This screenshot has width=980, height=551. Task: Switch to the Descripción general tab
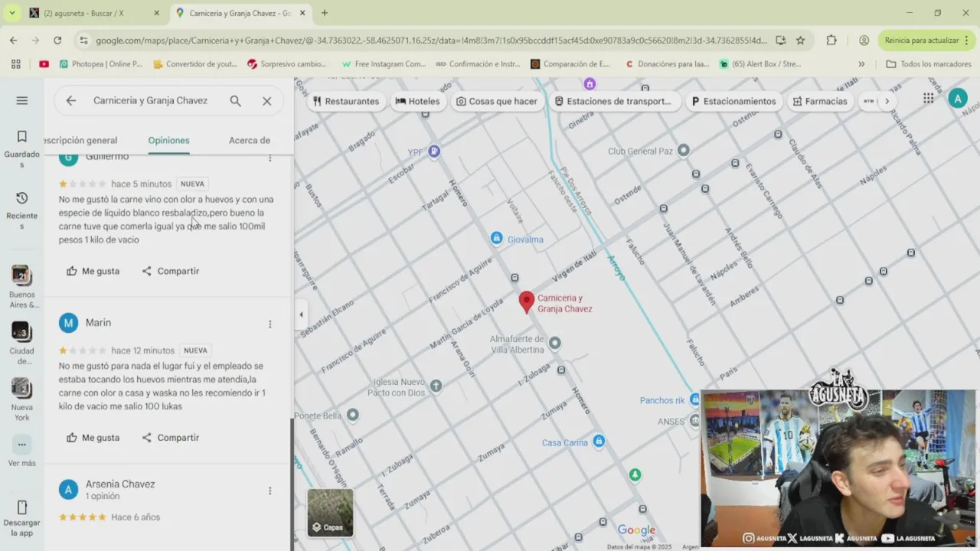81,140
